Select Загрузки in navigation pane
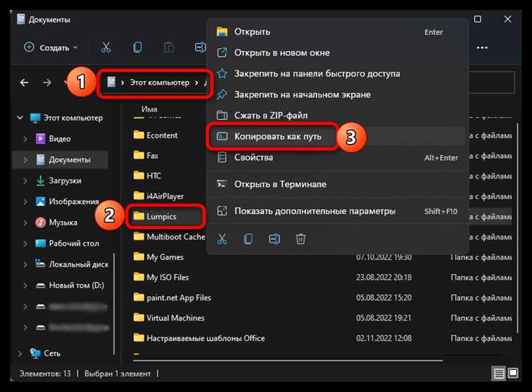Viewport: 532px width, 392px height. [x=65, y=181]
